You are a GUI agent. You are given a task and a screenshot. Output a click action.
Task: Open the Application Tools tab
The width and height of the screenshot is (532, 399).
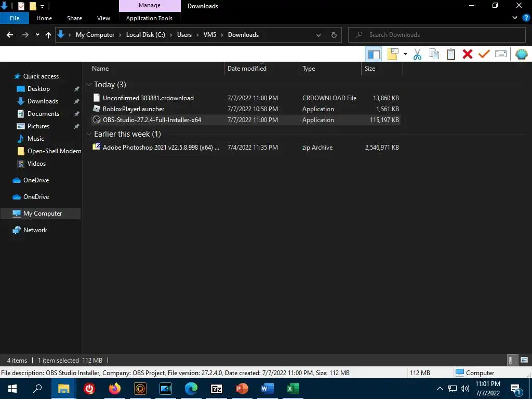coord(149,18)
